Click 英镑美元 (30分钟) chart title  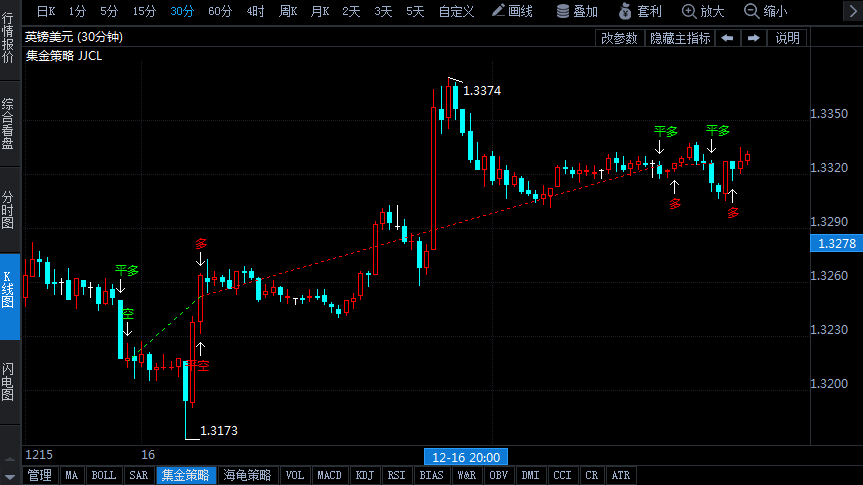(x=74, y=37)
